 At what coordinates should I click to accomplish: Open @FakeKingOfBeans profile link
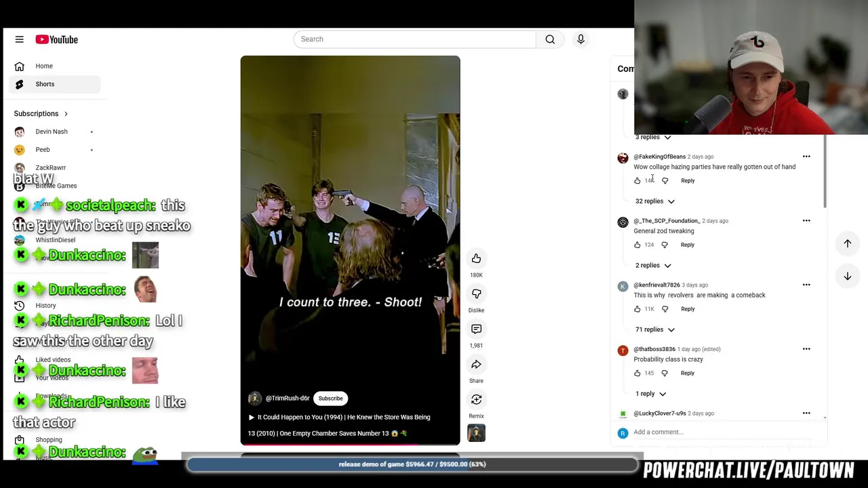coord(660,157)
